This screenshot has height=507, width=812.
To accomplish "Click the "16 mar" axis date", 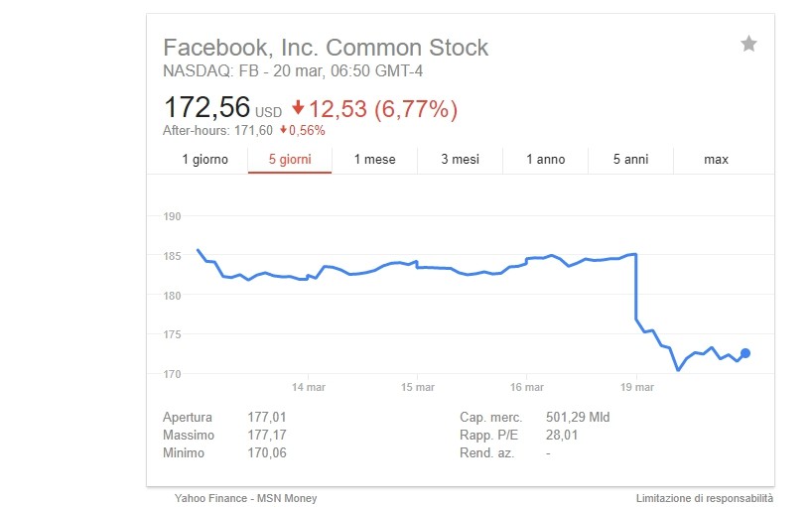I will click(x=527, y=387).
